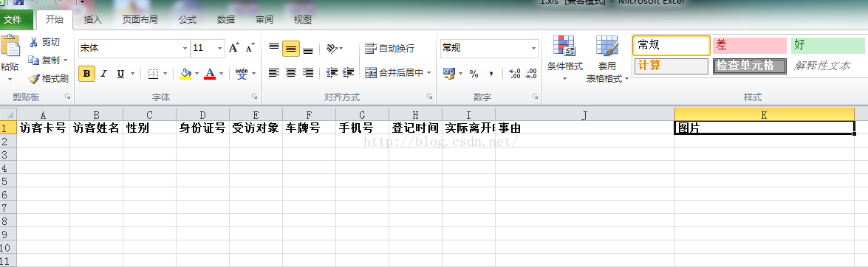Switch to the Data (数据) tab

[x=226, y=20]
